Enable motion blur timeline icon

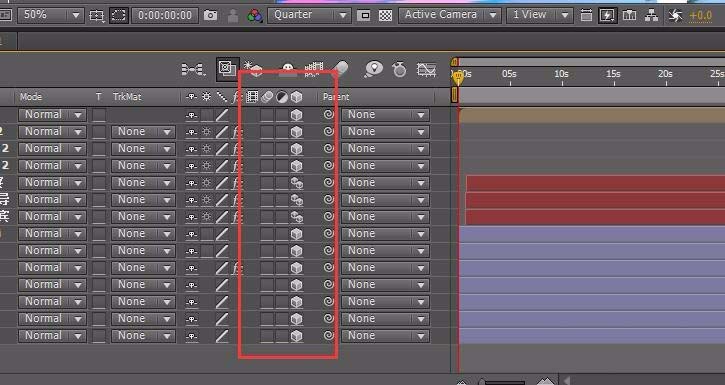pyautogui.click(x=340, y=69)
